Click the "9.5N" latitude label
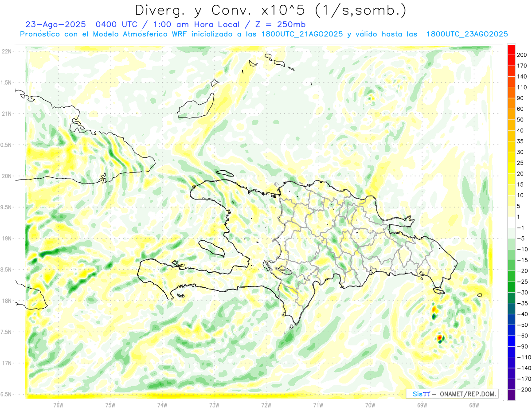 click(7, 207)
